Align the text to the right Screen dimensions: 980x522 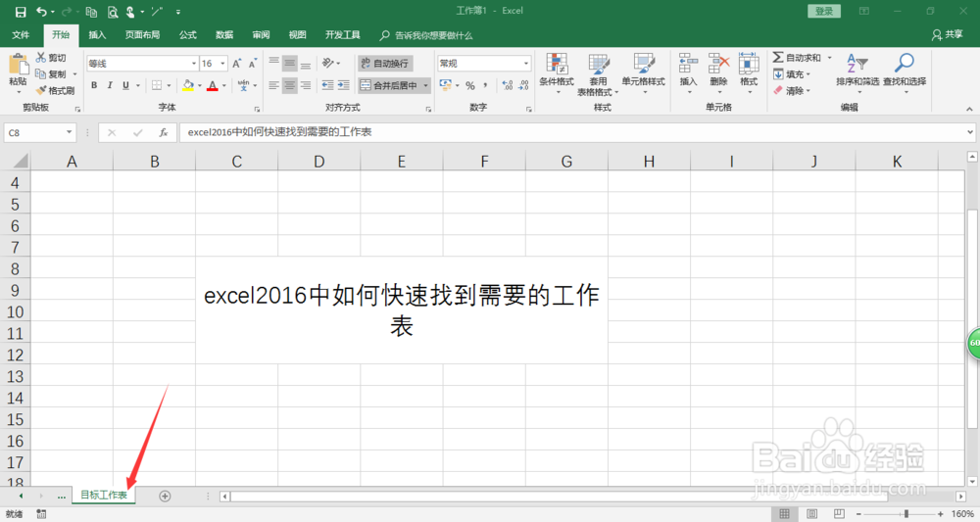click(305, 85)
